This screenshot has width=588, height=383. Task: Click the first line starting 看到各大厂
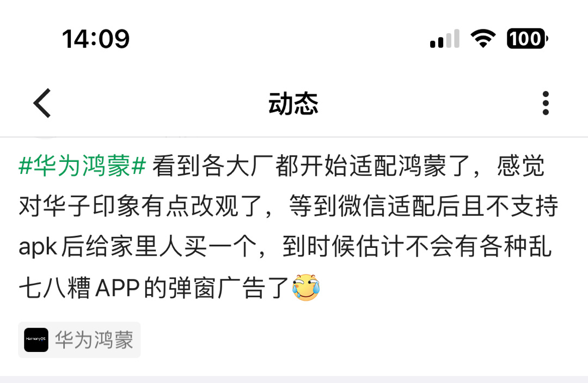(x=348, y=166)
